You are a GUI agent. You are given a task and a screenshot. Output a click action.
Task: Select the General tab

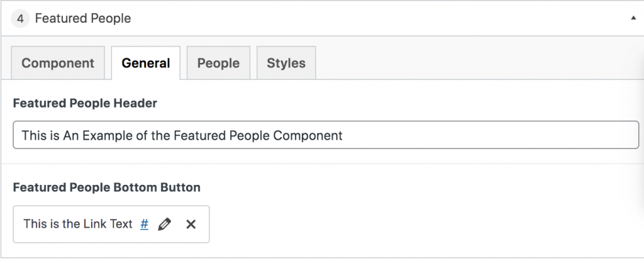[x=146, y=63]
